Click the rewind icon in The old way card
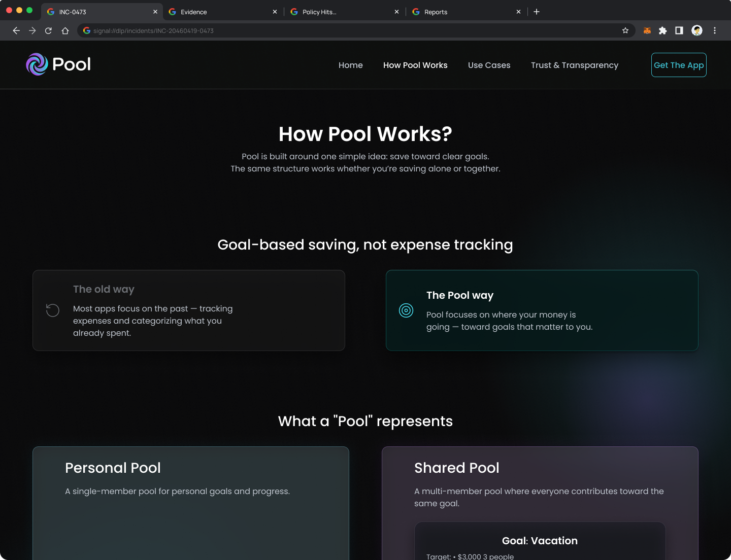Viewport: 731px width, 560px height. (53, 310)
